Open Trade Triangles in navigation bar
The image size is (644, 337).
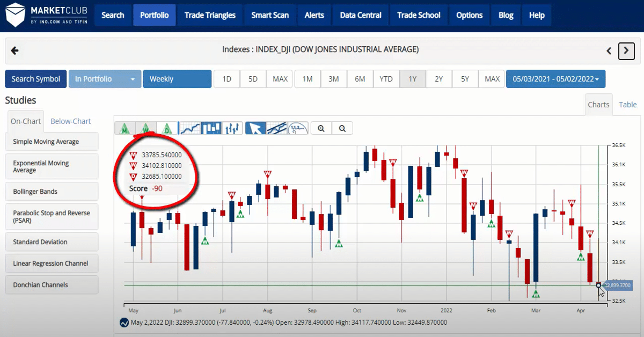[210, 15]
